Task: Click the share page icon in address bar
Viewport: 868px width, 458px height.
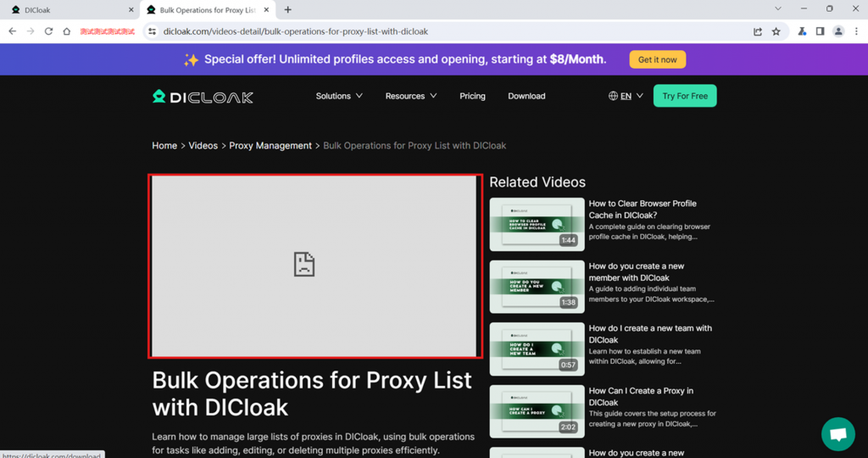Action: click(757, 31)
